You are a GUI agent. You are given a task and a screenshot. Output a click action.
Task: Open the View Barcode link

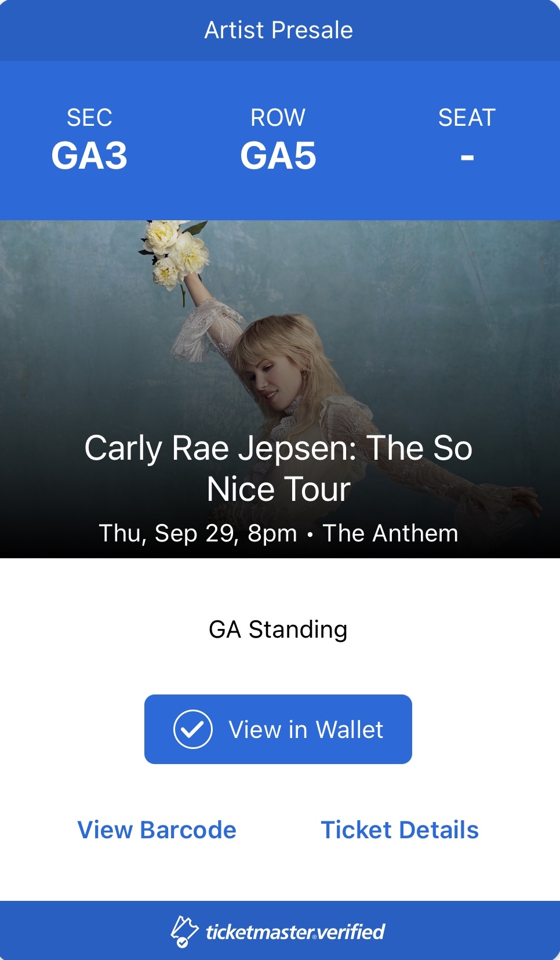point(157,830)
